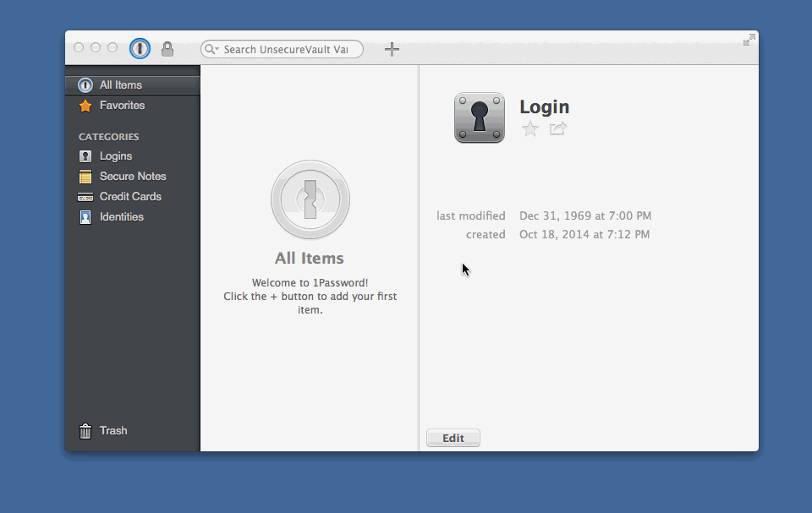Click the Edit button
Image resolution: width=812 pixels, height=513 pixels.
[453, 438]
